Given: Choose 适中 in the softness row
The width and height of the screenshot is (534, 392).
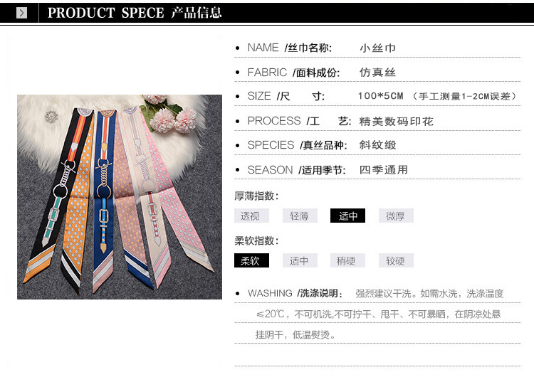Looking at the screenshot, I should [300, 260].
